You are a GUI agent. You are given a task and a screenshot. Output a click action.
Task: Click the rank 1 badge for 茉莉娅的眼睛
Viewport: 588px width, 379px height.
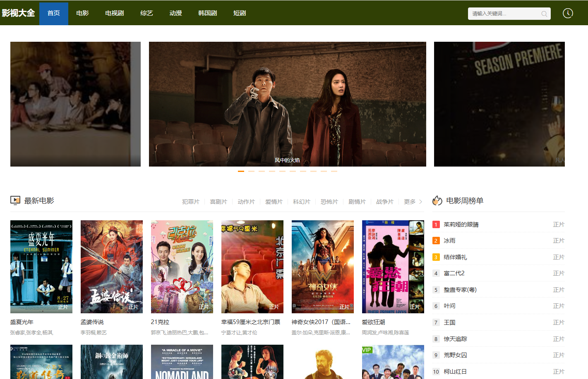tap(436, 224)
